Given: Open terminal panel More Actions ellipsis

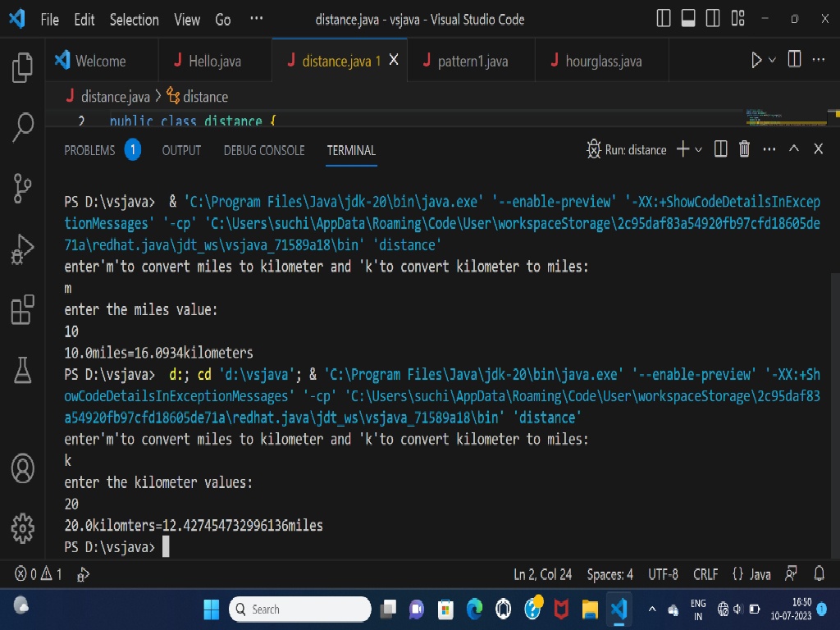Looking at the screenshot, I should click(769, 149).
